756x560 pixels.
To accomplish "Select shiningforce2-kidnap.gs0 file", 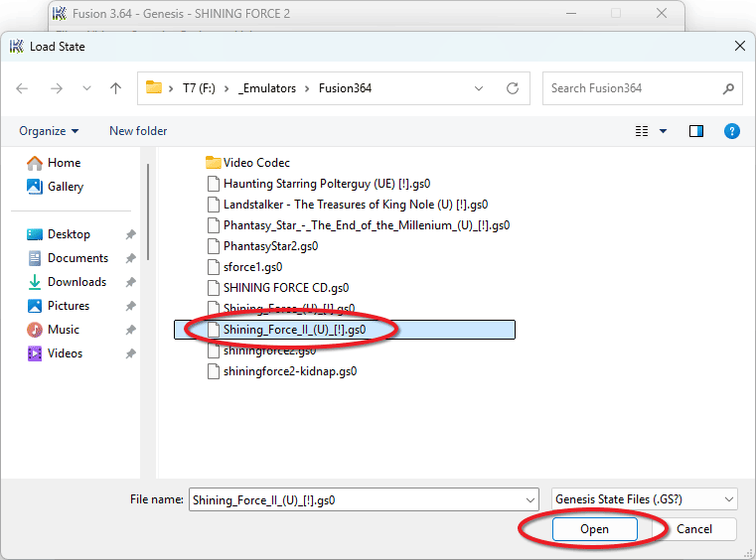I will [x=282, y=371].
